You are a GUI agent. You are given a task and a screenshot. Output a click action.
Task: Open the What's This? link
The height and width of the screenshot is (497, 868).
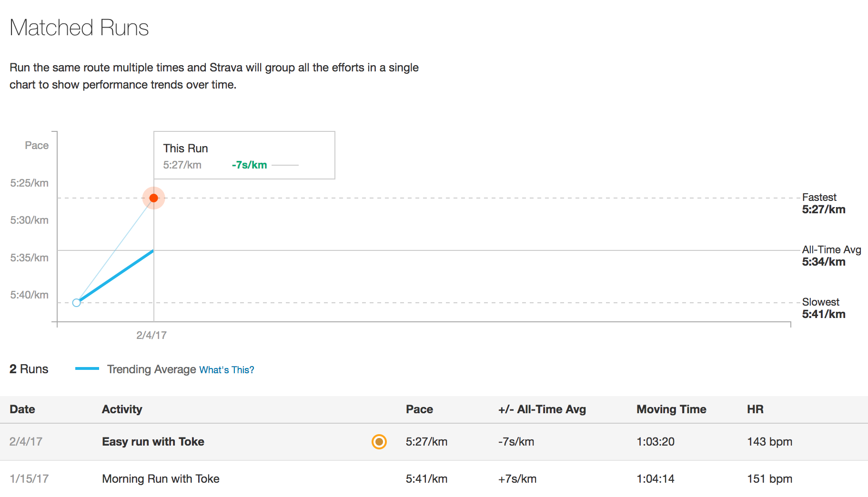pos(227,370)
